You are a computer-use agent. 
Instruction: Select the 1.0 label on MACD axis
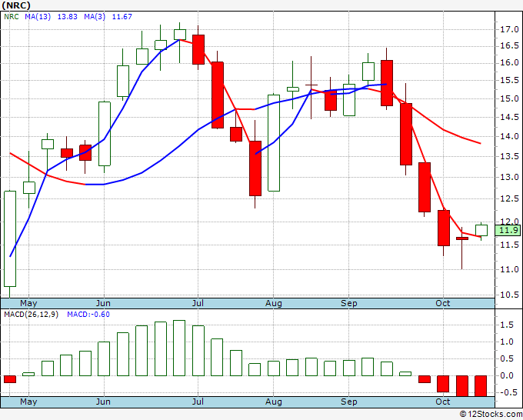tap(507, 342)
